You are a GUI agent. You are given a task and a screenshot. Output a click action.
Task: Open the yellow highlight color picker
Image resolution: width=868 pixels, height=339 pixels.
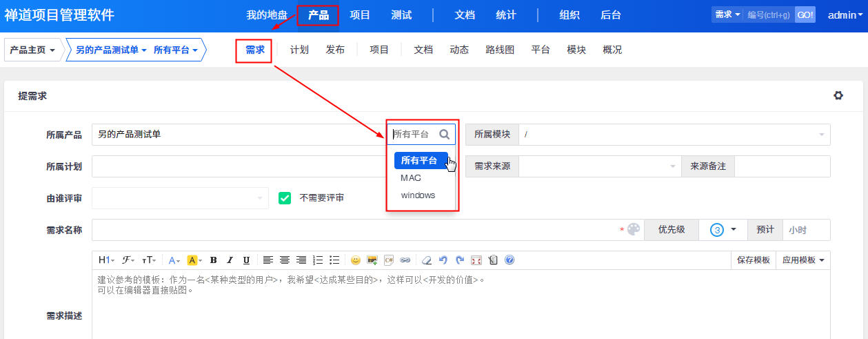pyautogui.click(x=194, y=260)
